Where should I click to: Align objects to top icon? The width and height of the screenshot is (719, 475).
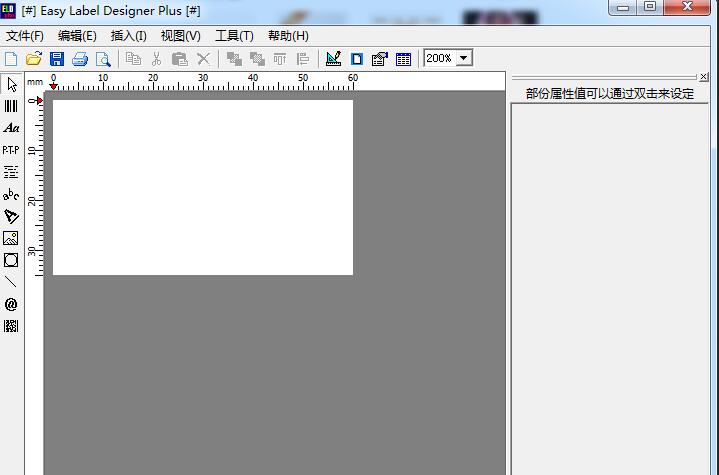(280, 59)
